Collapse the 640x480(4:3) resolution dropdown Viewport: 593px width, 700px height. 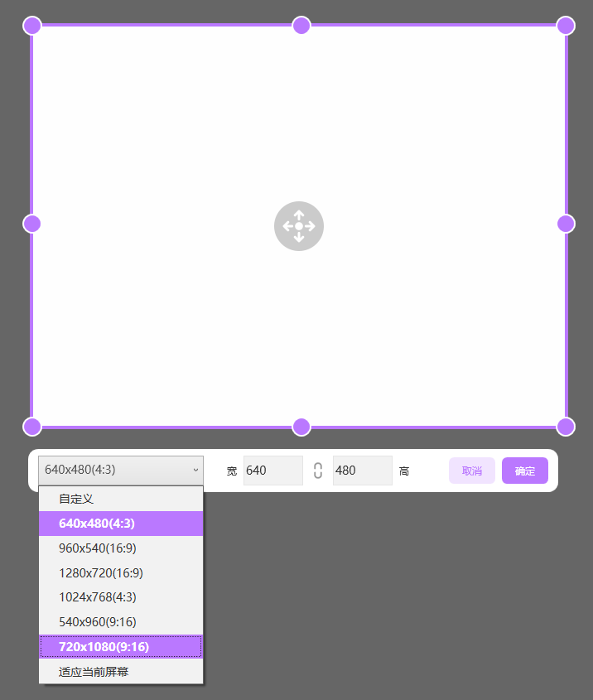(x=121, y=470)
